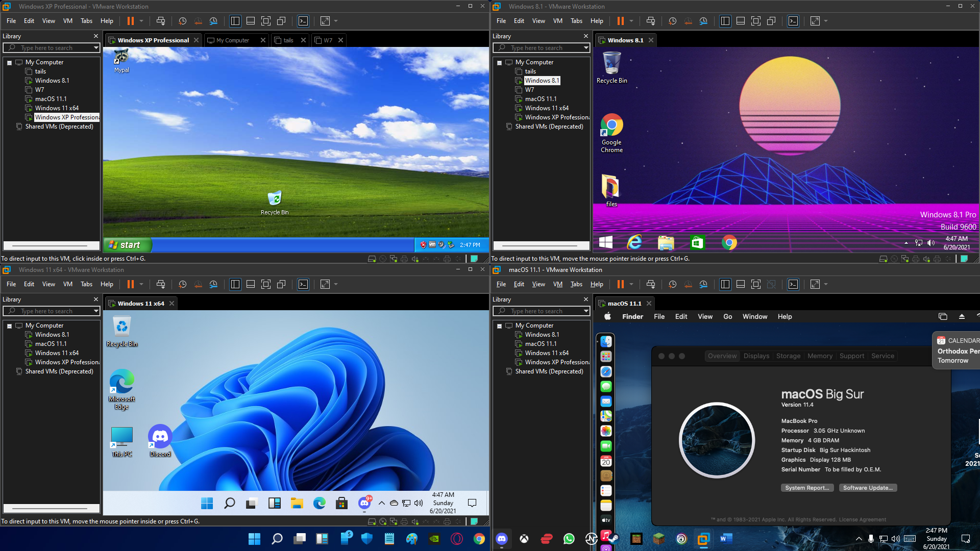The width and height of the screenshot is (980, 551).
Task: Open Discord from the Windows 11 desktop
Action: (x=160, y=437)
